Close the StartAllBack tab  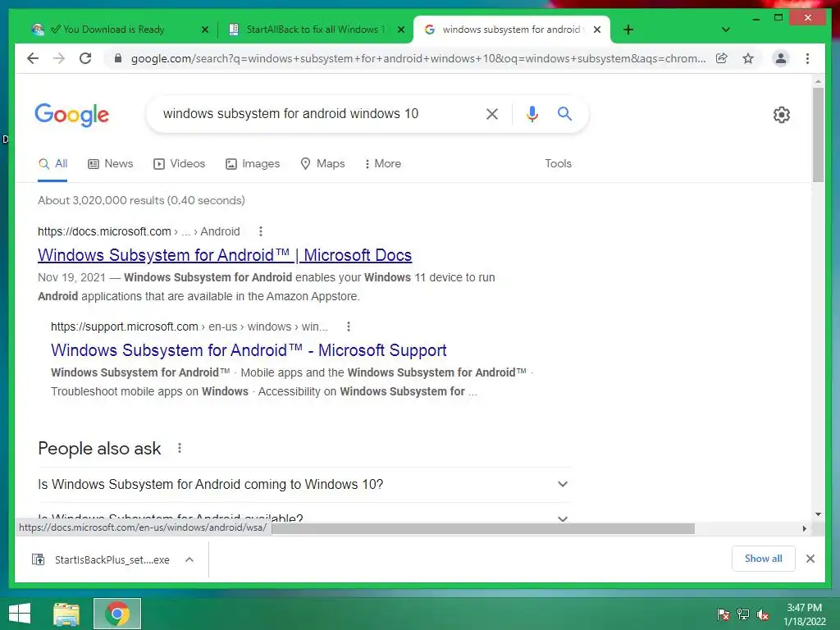tap(400, 30)
